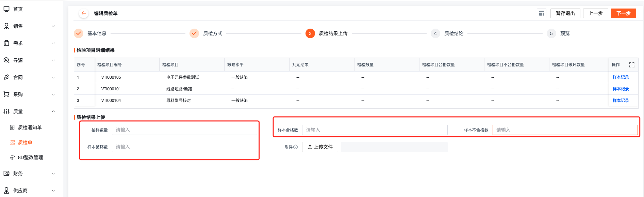644x197 pixels.
Task: Click the 采购 shopping cart icon
Action: pyautogui.click(x=6, y=94)
